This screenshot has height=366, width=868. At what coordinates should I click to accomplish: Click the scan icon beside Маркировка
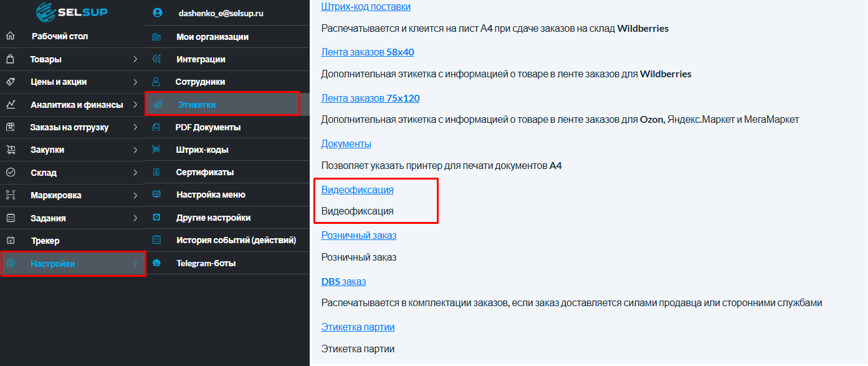(10, 195)
